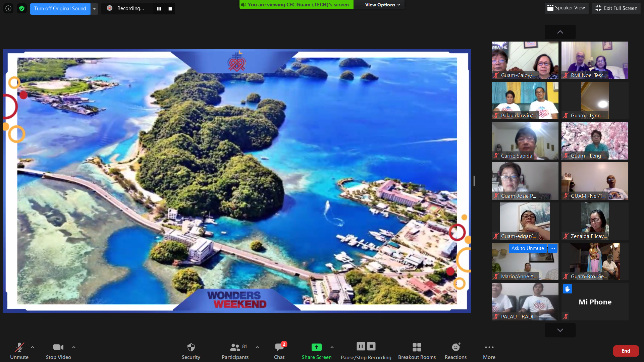Screen dimensions: 644x362
Task: Select the Guam - Lynn video thumbnail
Action: pyautogui.click(x=595, y=101)
